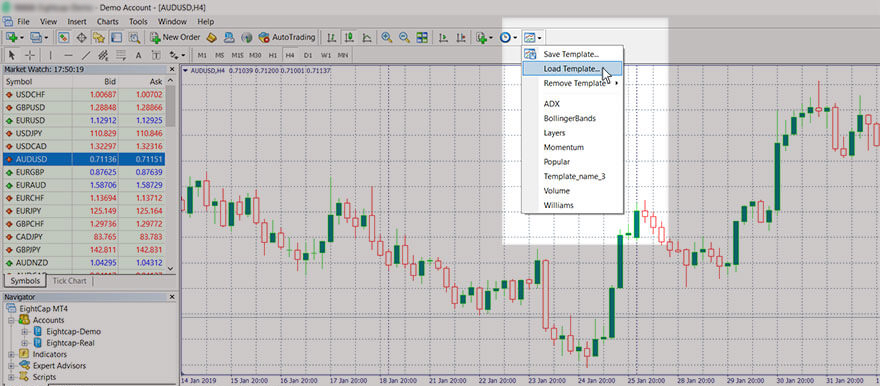
Task: Zoom in on the chart
Action: (x=387, y=38)
